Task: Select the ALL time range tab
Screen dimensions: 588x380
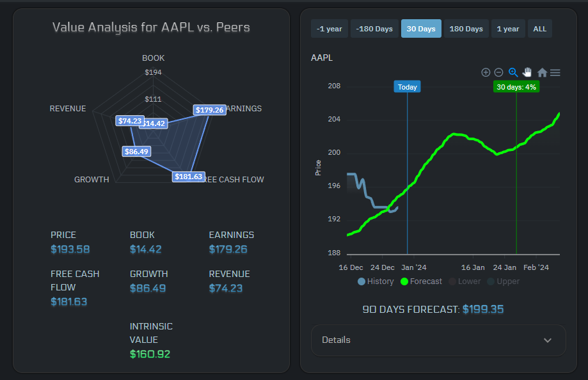Action: click(539, 28)
